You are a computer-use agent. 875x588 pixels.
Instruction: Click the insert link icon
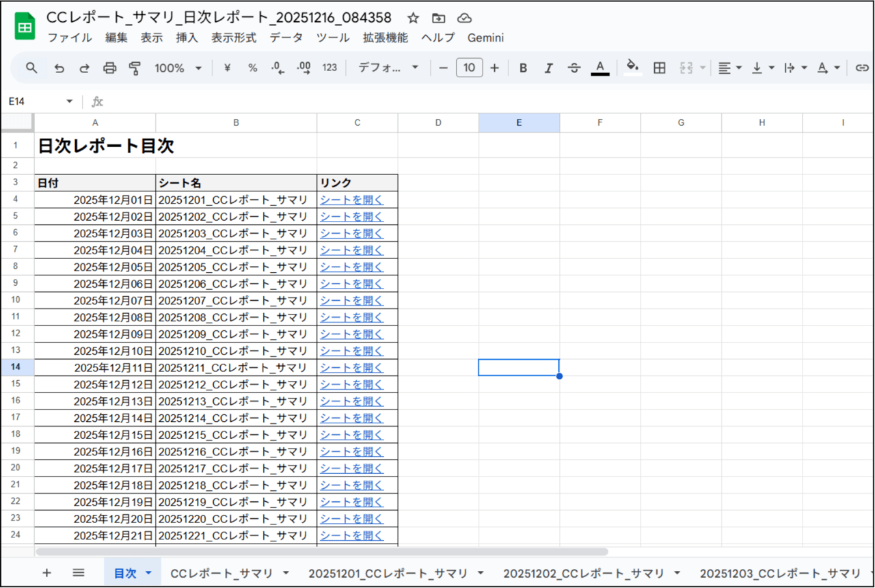(x=862, y=68)
